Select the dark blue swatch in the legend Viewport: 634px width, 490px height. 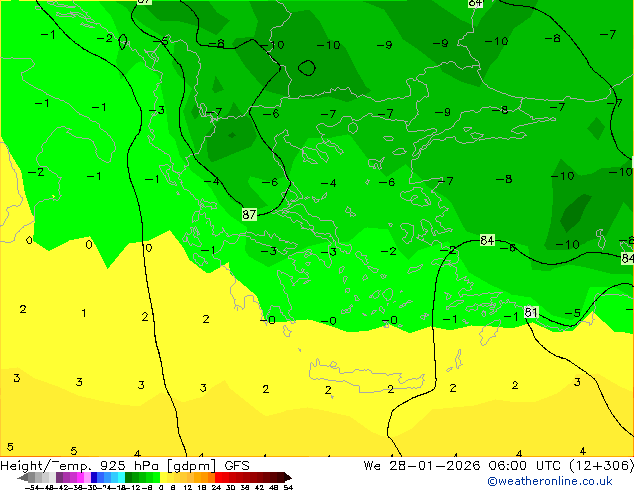tap(94, 477)
